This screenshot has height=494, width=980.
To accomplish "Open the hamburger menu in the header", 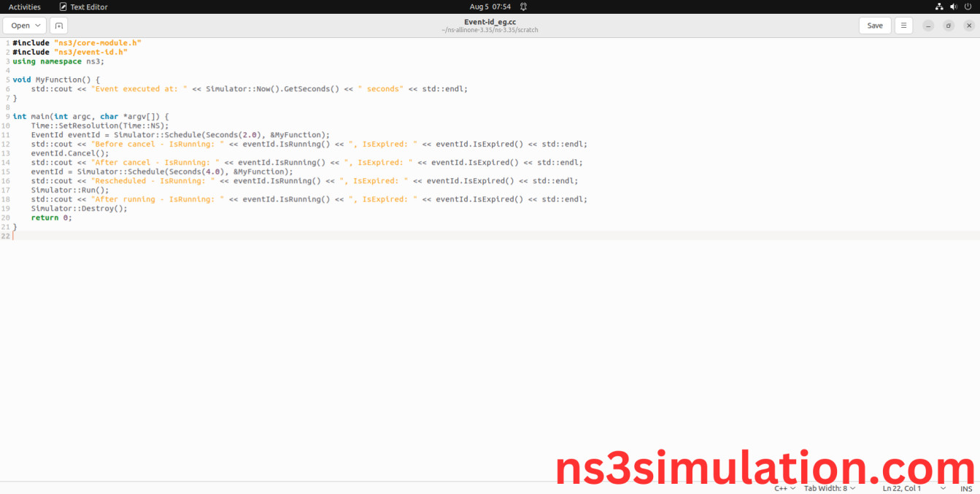I will (x=903, y=26).
